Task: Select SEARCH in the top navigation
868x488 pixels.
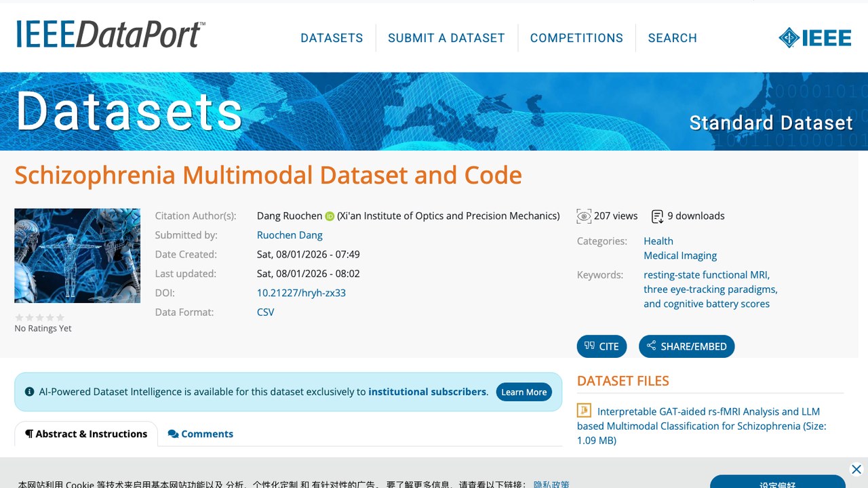Action: tap(672, 38)
